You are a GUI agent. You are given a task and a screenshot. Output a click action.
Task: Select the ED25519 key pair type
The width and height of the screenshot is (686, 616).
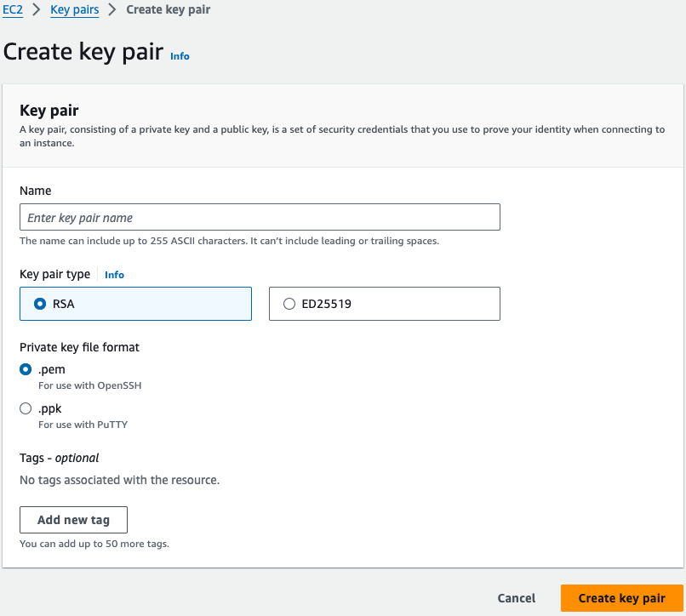pos(289,303)
